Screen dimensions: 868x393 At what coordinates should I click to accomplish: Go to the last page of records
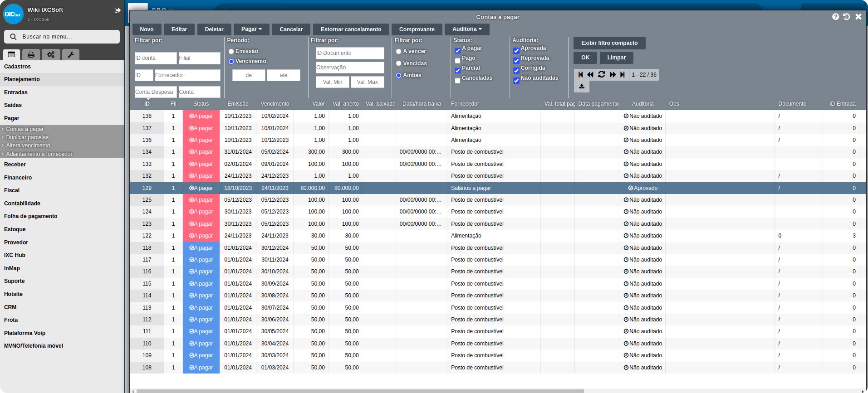(623, 75)
